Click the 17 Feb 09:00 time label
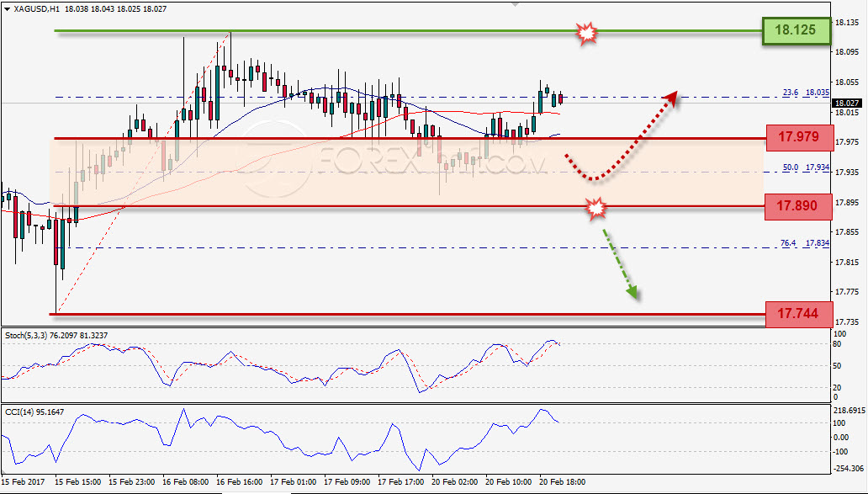 347,482
